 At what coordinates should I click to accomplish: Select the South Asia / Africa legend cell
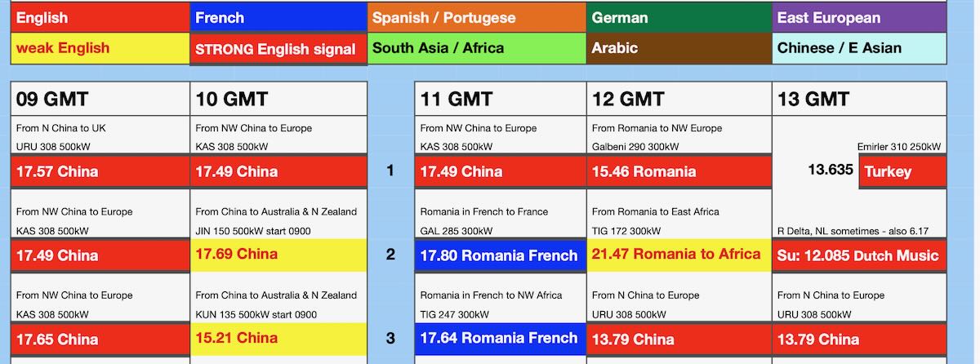point(477,48)
